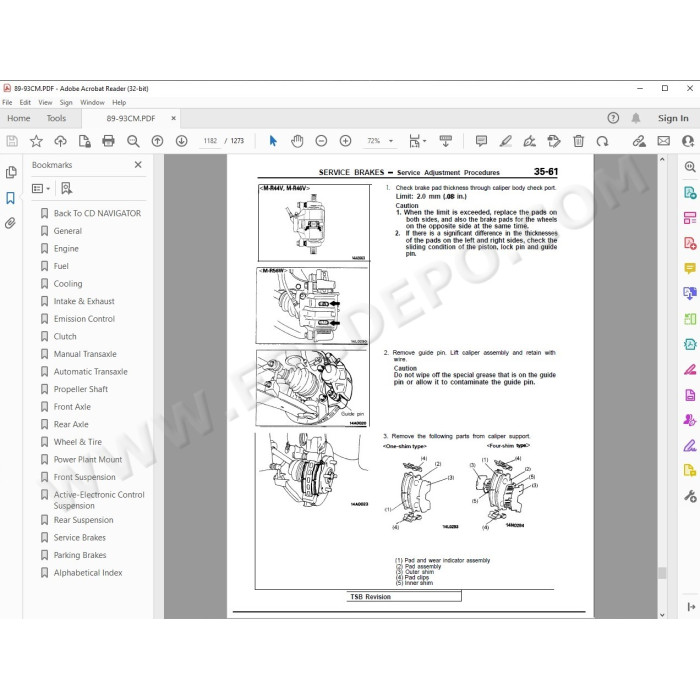Open the find text search icon

(x=133, y=142)
